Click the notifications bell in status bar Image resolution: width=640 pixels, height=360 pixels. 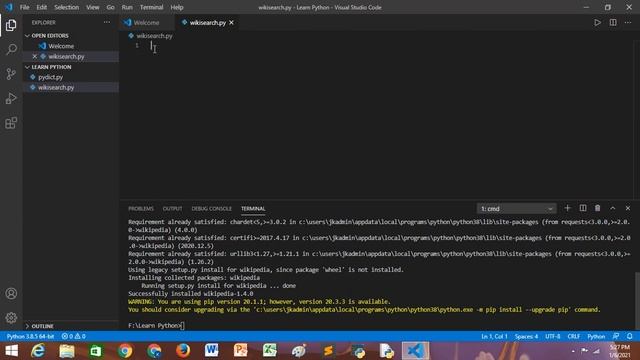click(x=629, y=336)
